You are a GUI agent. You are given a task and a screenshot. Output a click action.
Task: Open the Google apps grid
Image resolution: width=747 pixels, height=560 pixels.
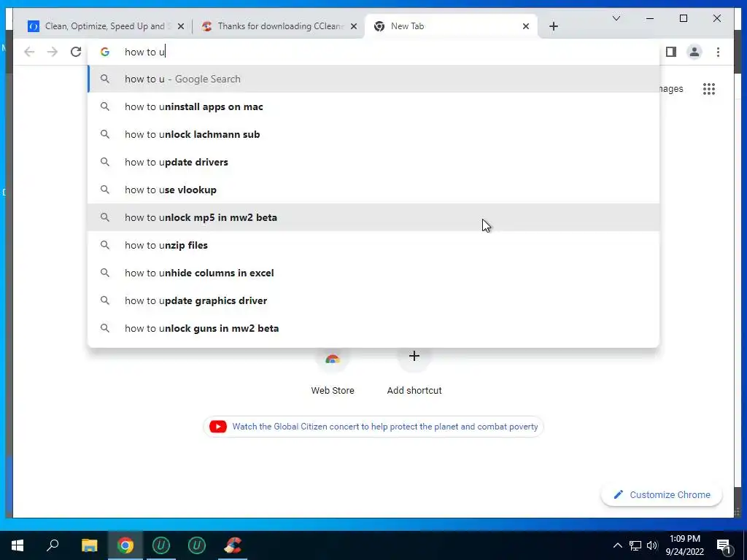(709, 88)
